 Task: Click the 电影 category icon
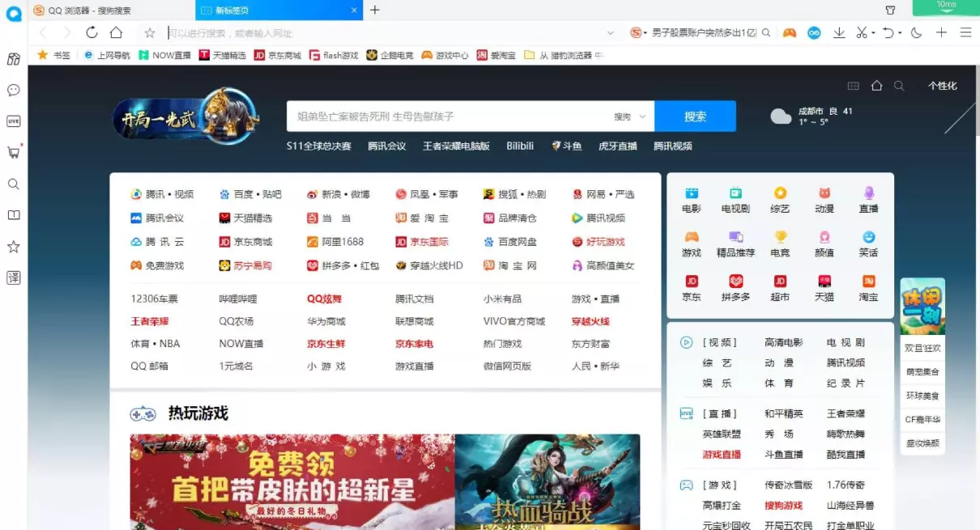pyautogui.click(x=692, y=200)
